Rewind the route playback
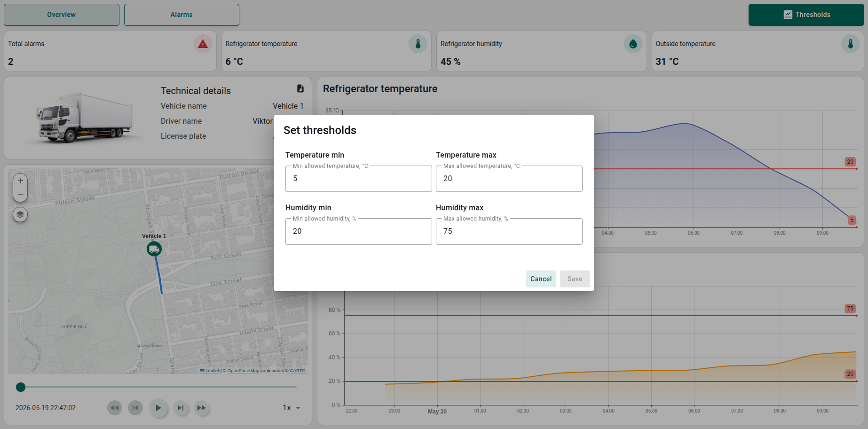 coord(115,408)
